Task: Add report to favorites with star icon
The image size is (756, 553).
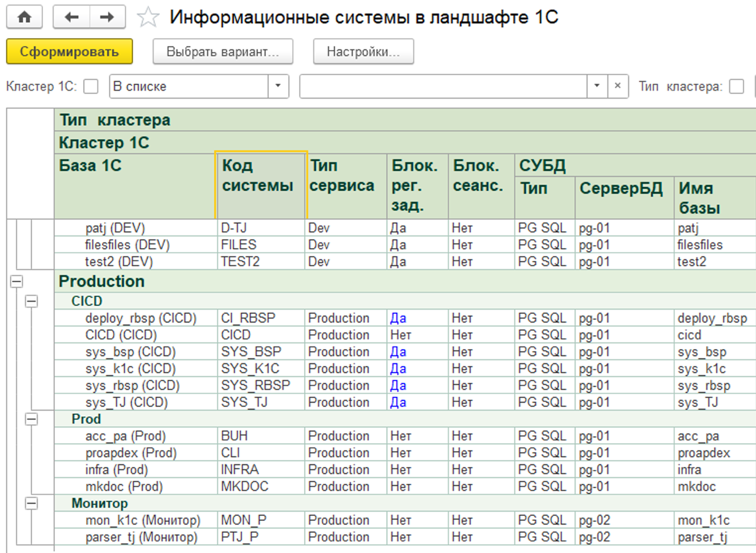Action: (148, 17)
